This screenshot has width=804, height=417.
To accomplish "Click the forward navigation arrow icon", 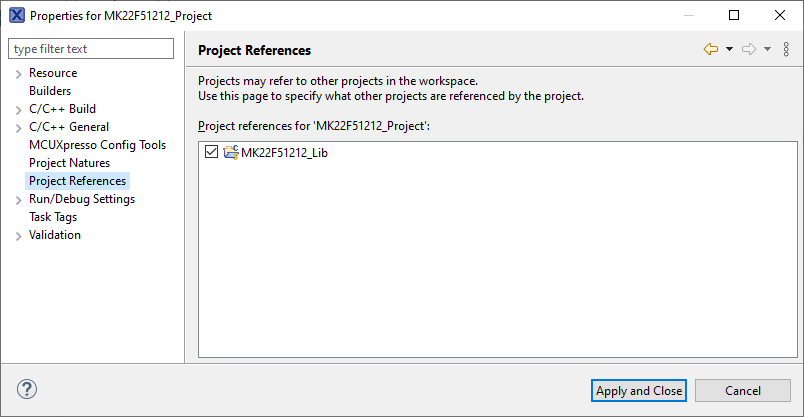I will 748,49.
